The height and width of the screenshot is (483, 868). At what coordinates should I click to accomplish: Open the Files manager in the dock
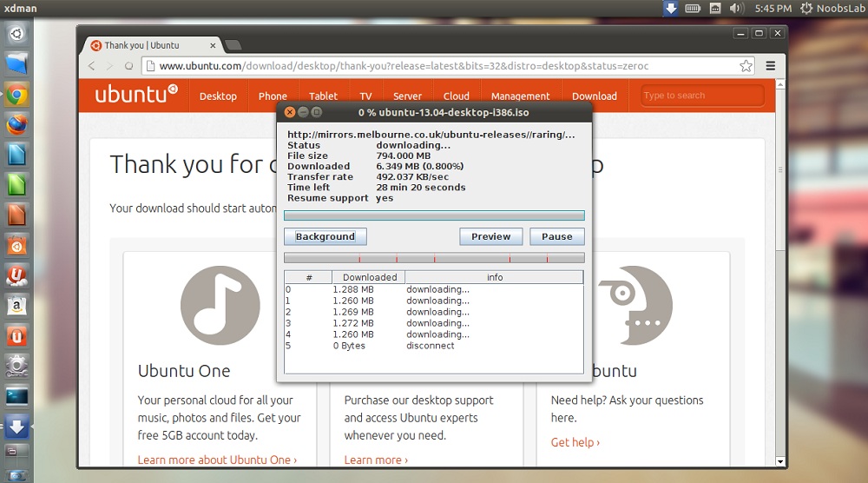click(x=16, y=63)
